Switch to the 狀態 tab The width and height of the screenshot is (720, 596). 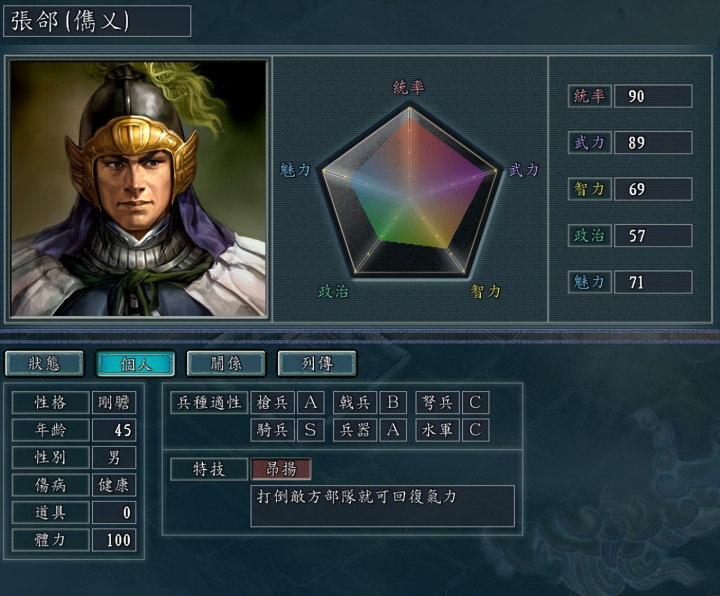tap(45, 363)
